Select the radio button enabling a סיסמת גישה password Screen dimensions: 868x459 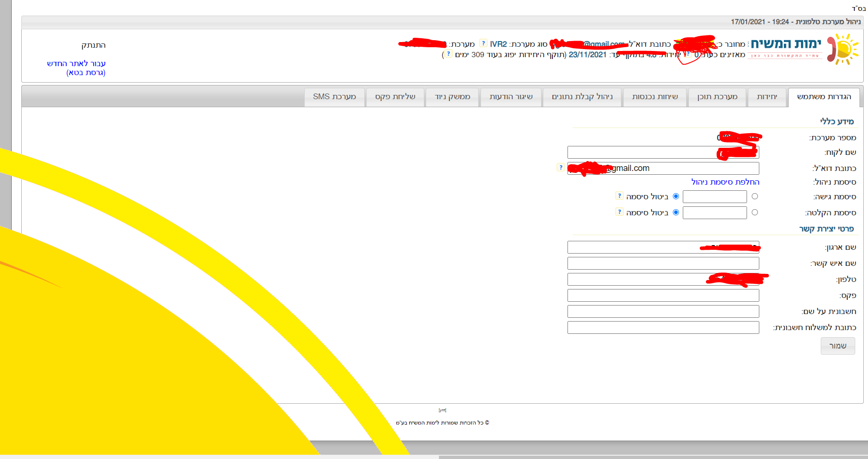click(x=755, y=196)
